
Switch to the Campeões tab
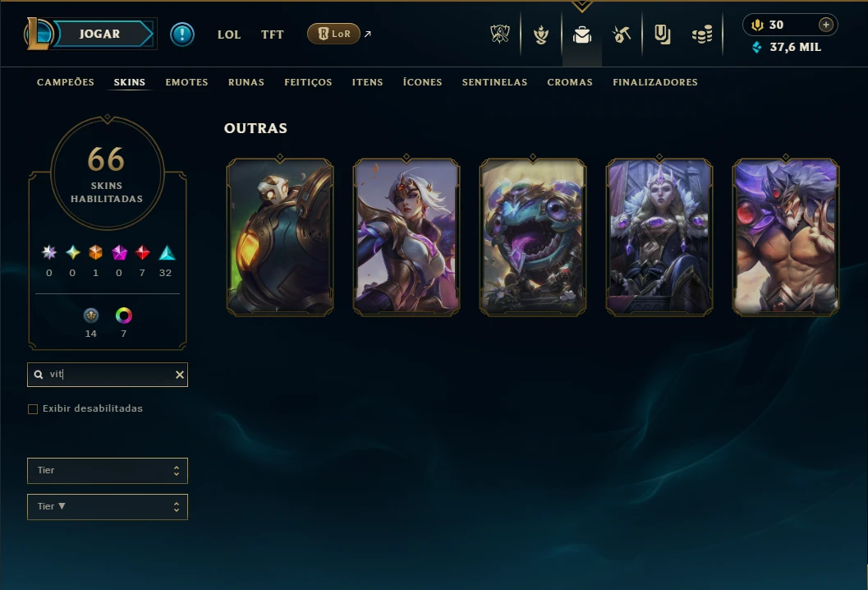[x=66, y=82]
